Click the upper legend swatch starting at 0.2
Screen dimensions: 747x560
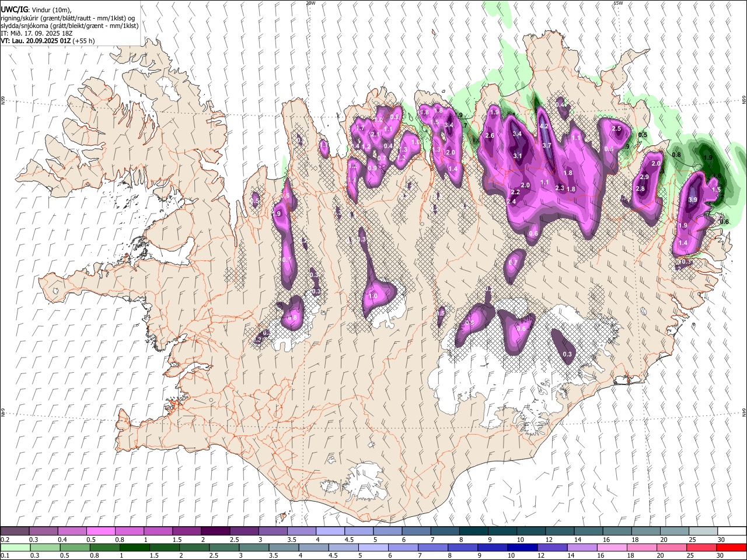point(15,531)
